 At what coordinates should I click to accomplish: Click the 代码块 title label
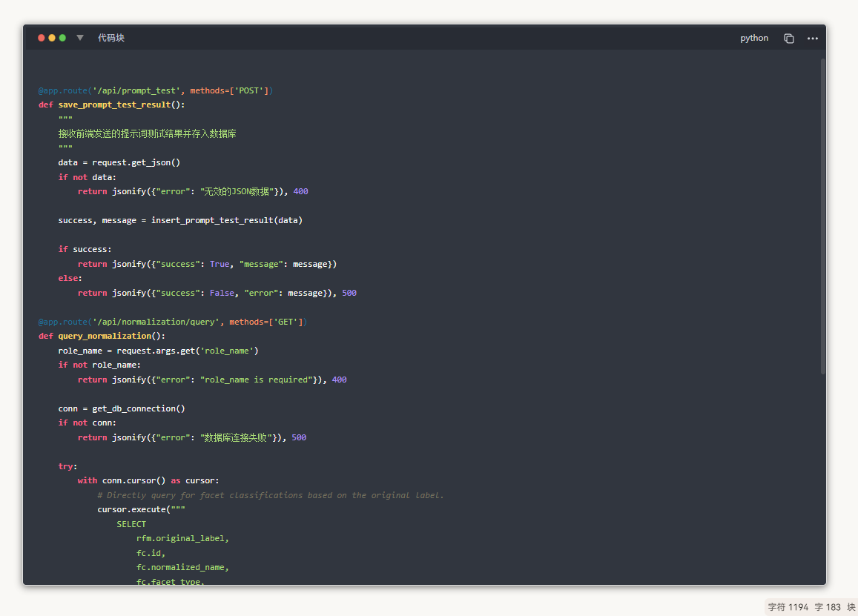tap(111, 38)
